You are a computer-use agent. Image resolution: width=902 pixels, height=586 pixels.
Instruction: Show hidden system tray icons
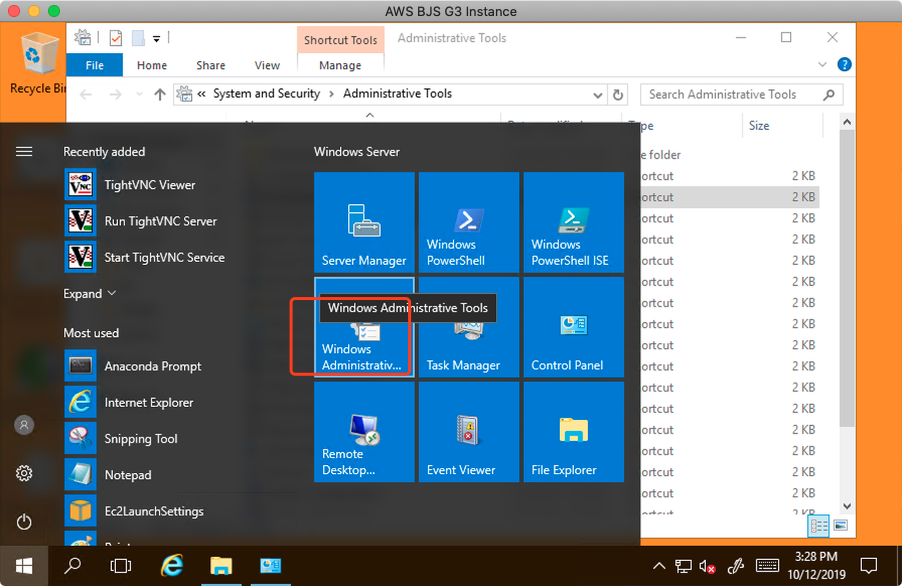point(659,566)
